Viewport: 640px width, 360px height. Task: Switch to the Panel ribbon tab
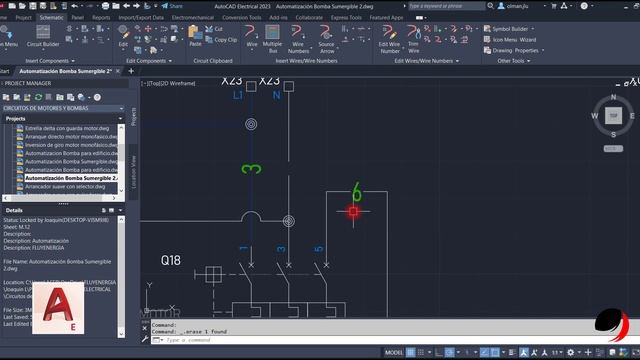click(x=77, y=18)
